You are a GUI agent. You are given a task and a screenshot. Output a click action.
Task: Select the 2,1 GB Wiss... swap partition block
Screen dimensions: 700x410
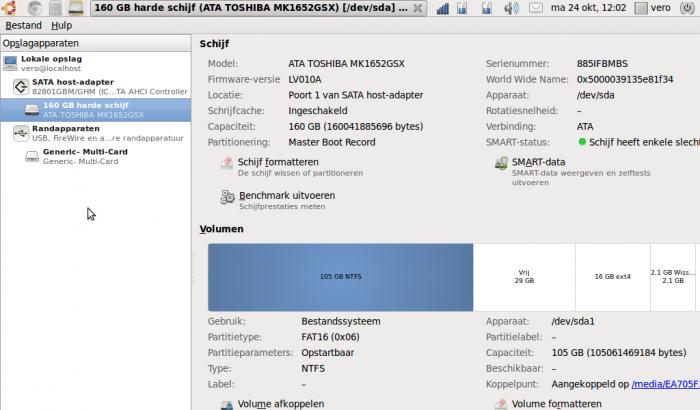point(673,277)
